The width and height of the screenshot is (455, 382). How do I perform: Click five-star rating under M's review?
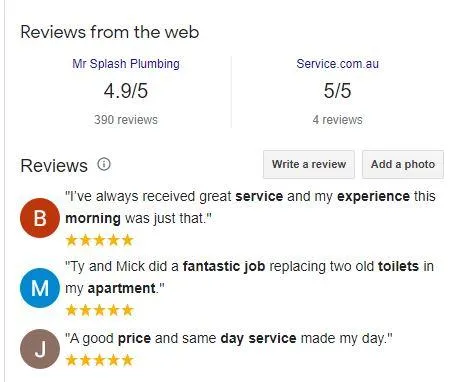100,310
